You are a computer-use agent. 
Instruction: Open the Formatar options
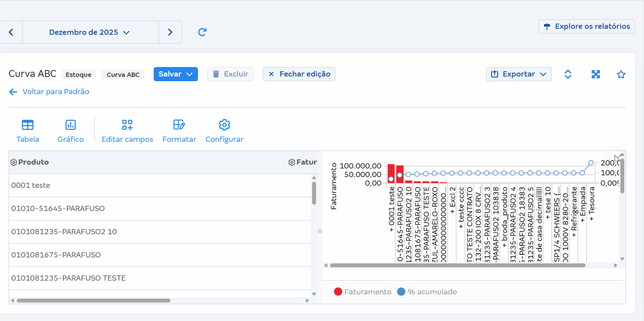pos(179,130)
